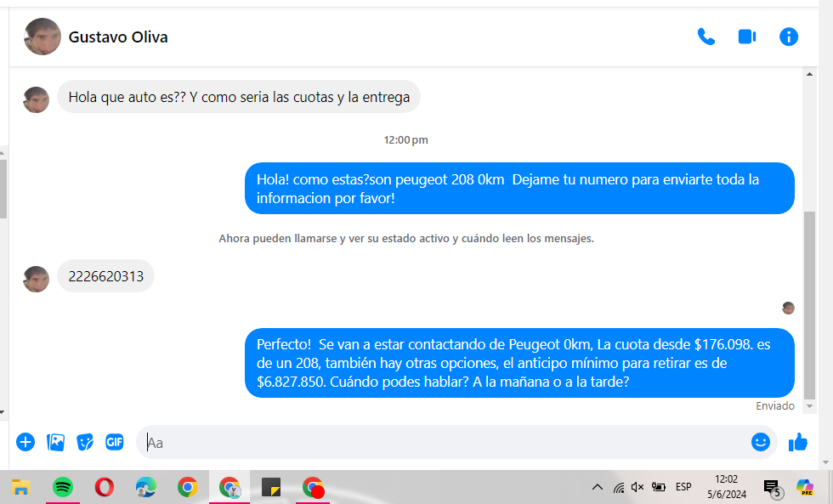Switch ESP keyboard language indicator

click(x=683, y=487)
